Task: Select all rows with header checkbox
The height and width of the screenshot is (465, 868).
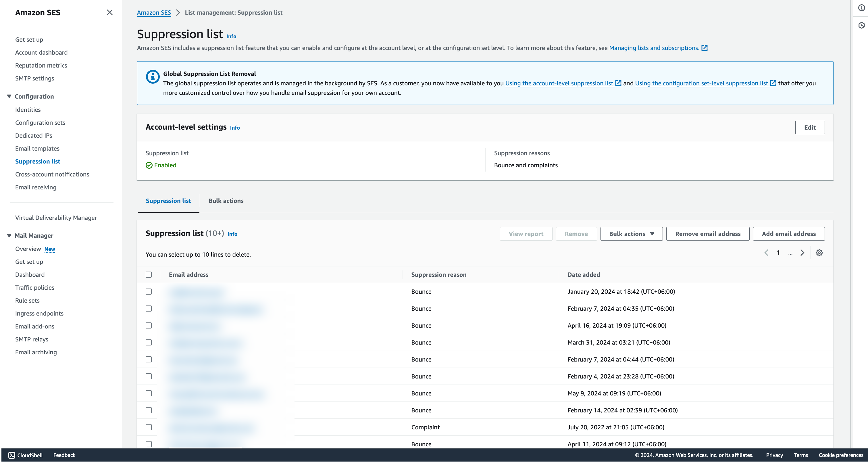Action: coord(149,275)
